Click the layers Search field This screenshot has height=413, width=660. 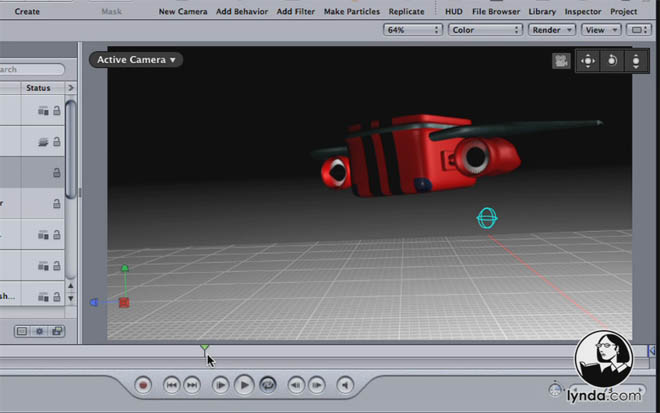click(32, 69)
